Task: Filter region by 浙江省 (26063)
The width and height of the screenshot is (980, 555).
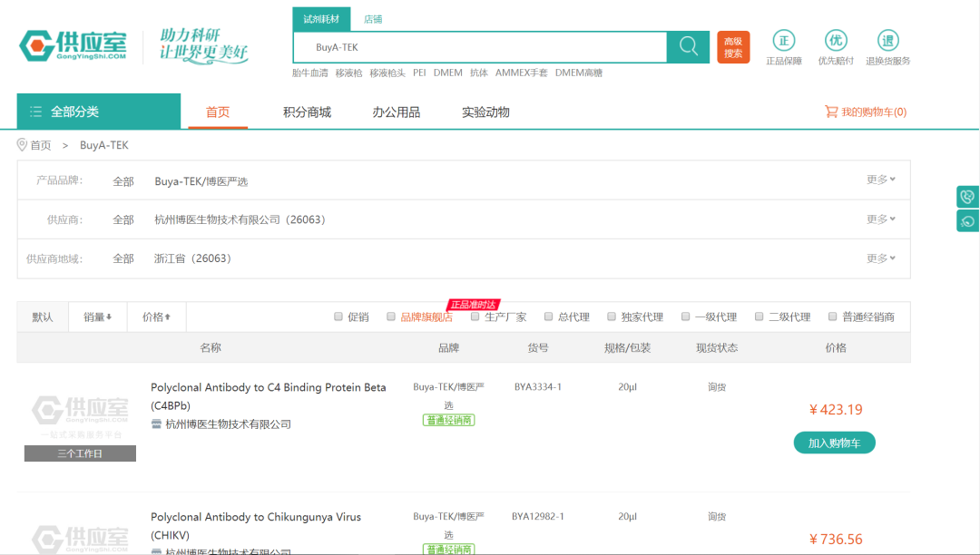Action: pos(192,258)
